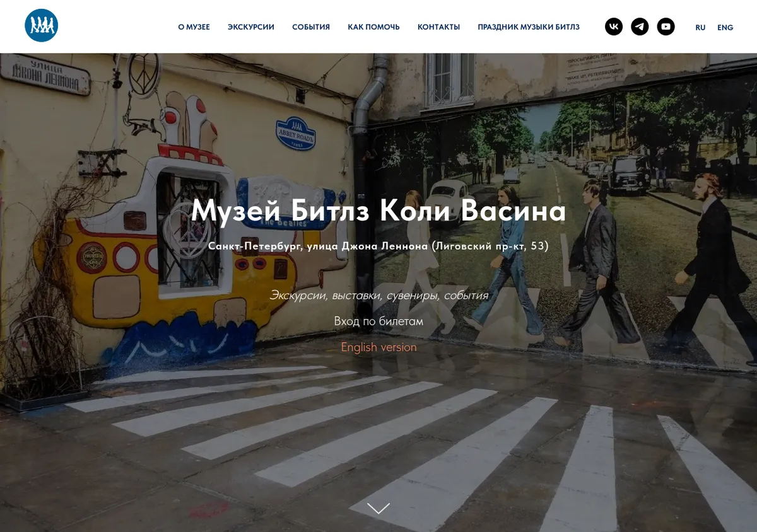Follow the English version link
Screen dimensions: 757x532
click(378, 347)
